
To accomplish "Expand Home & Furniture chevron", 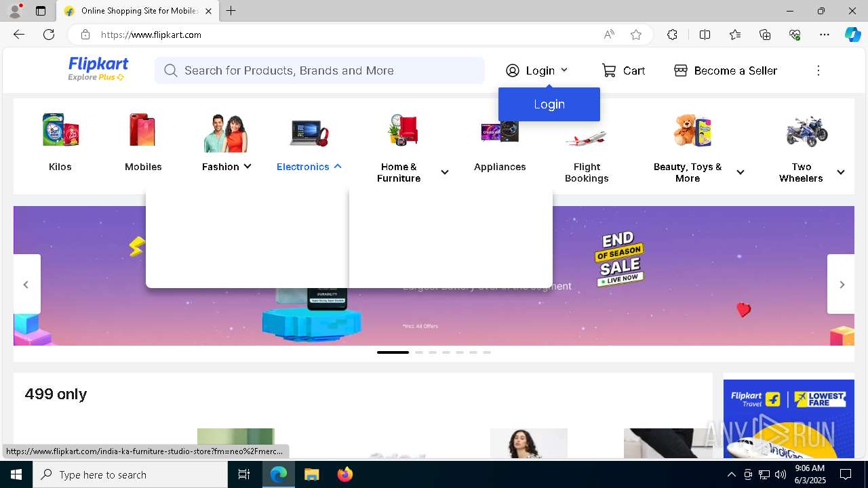I will 445,172.
